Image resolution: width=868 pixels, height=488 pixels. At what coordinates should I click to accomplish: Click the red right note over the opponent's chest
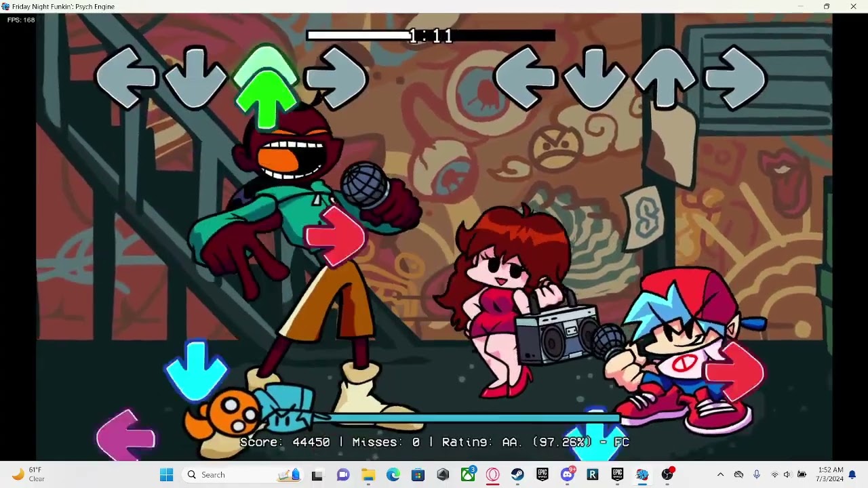pyautogui.click(x=336, y=237)
